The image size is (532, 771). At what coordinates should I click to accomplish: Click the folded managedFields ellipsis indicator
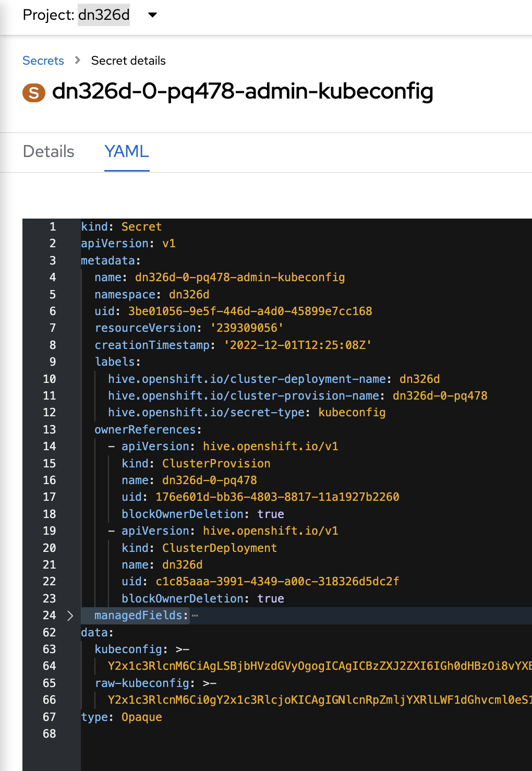195,616
